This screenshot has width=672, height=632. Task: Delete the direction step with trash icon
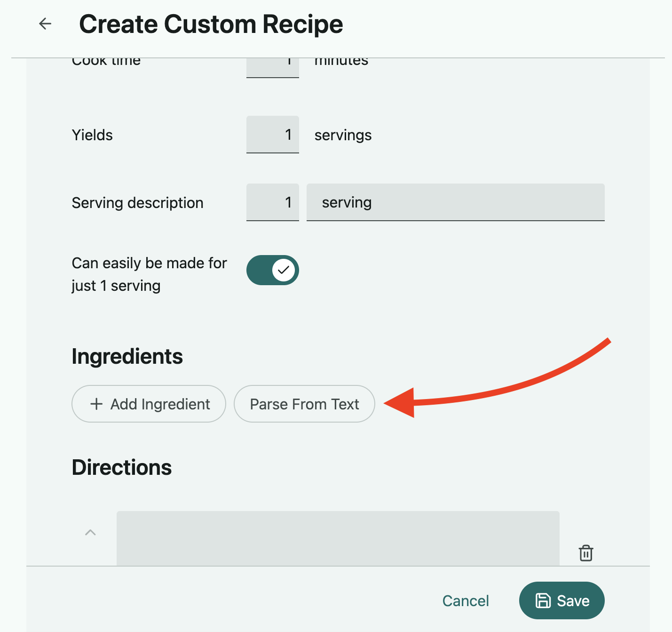(x=585, y=553)
